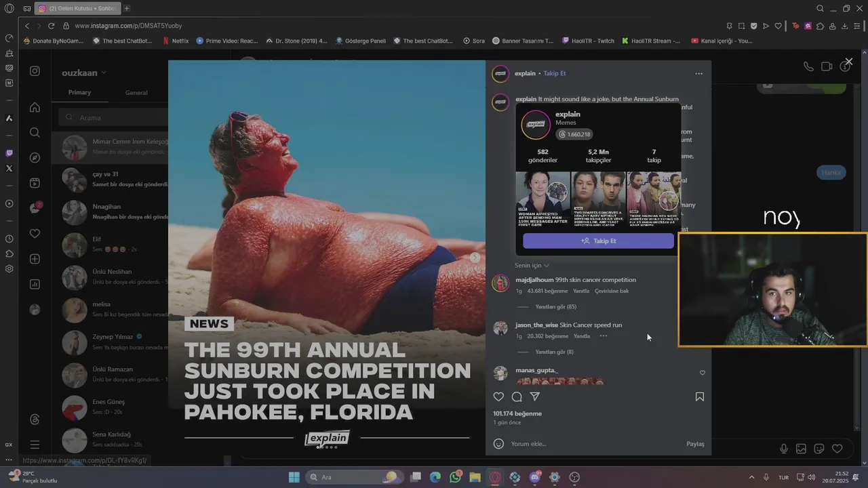Like manas_gupta_ comment heart
Viewport: 868px width, 488px height.
(x=702, y=373)
